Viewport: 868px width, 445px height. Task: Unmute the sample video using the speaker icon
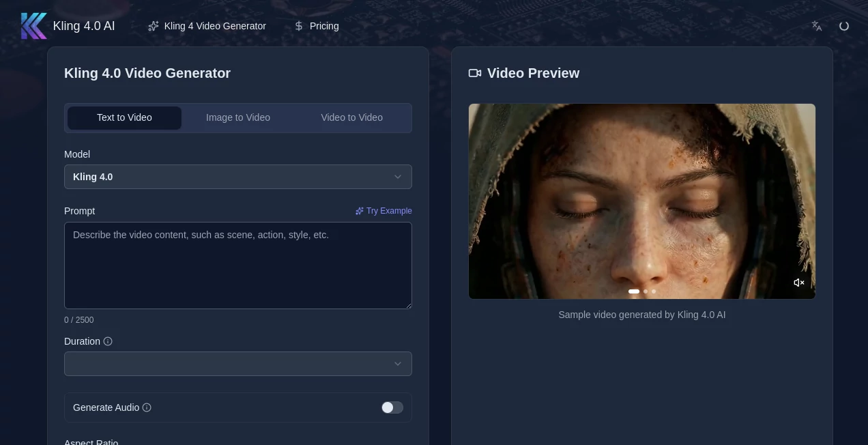point(798,282)
